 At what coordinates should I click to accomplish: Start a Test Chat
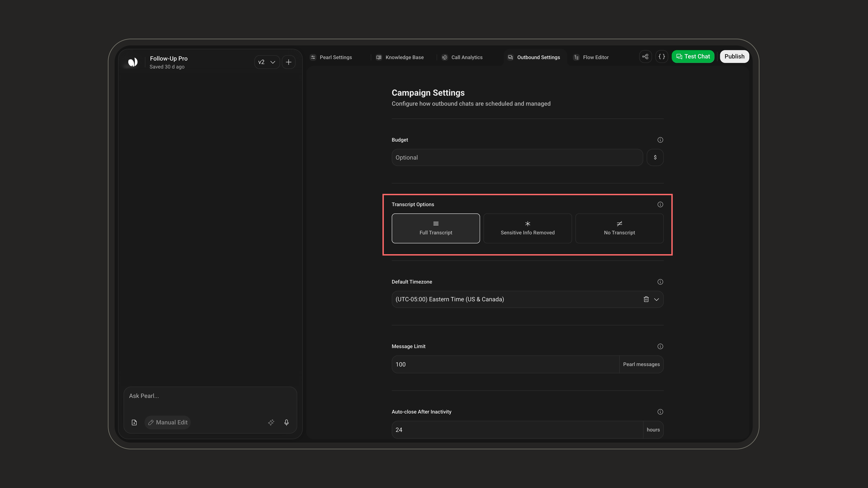pos(693,57)
